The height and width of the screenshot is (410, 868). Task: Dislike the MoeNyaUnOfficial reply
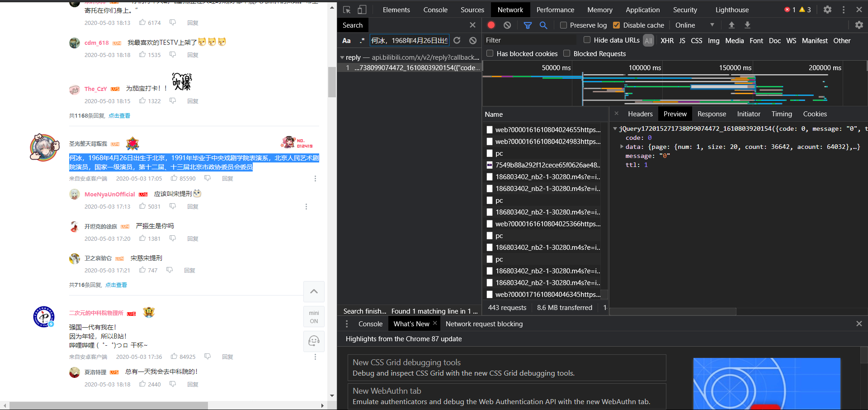coord(172,206)
